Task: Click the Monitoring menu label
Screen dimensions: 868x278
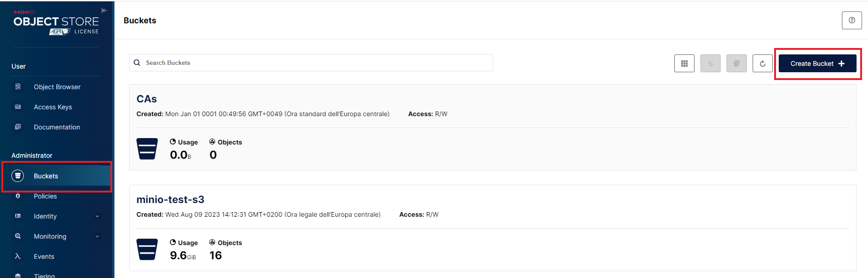Action: click(x=50, y=236)
